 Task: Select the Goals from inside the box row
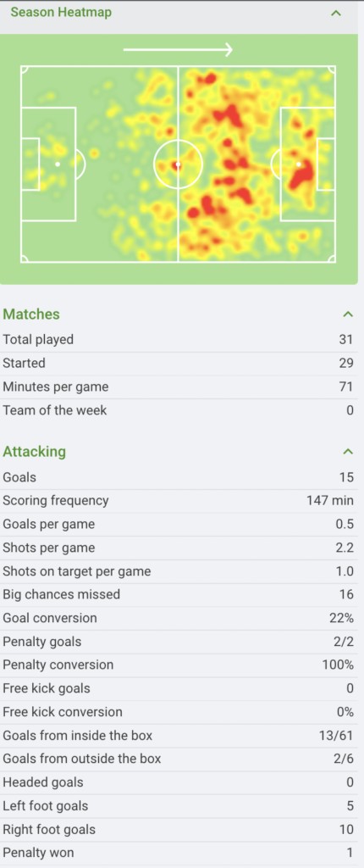[178, 736]
